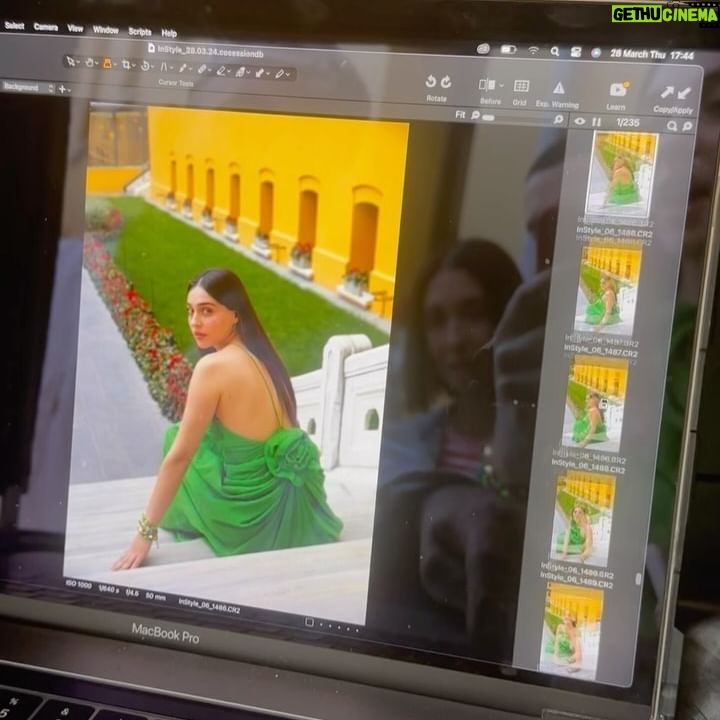Expand the Before button dropdown arrow
The width and height of the screenshot is (720, 720).
pyautogui.click(x=501, y=85)
